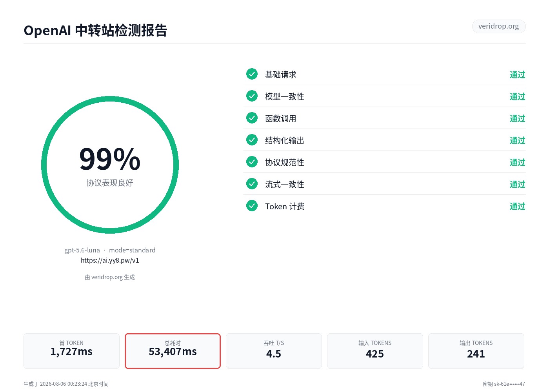549x392 pixels.
Task: Click the gpt-5.6-luna model label
Action: (82, 250)
